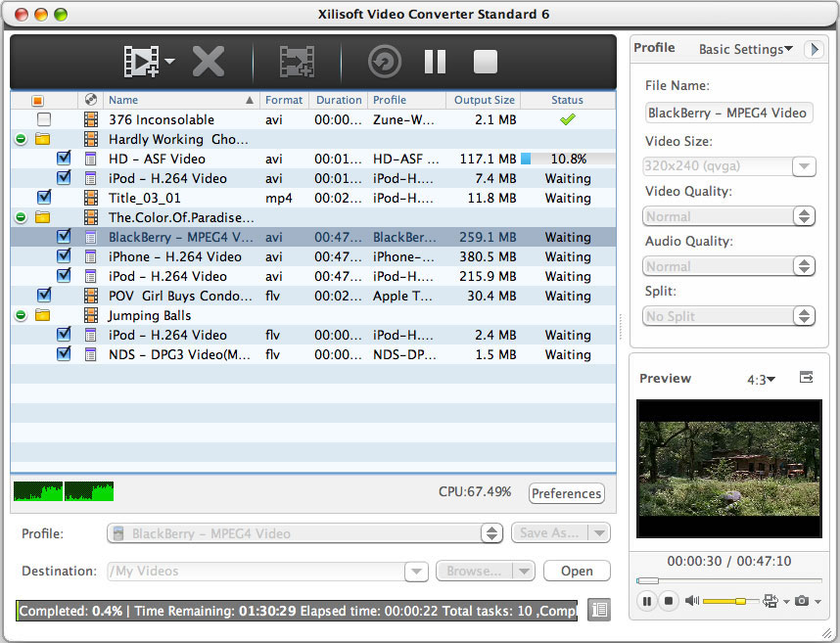Click the disc icon column header
Screen dimensions: 840x643
91,100
